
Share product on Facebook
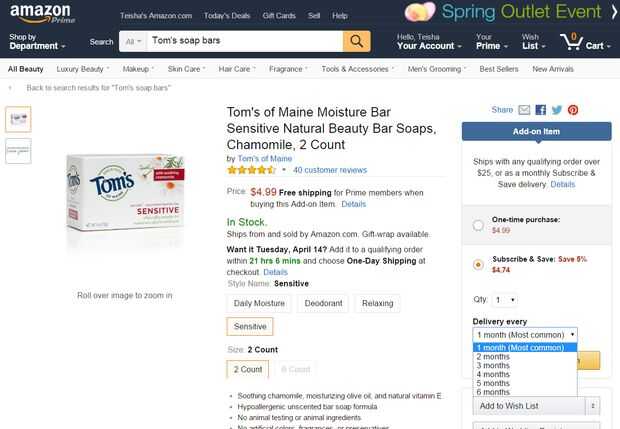[x=541, y=110]
